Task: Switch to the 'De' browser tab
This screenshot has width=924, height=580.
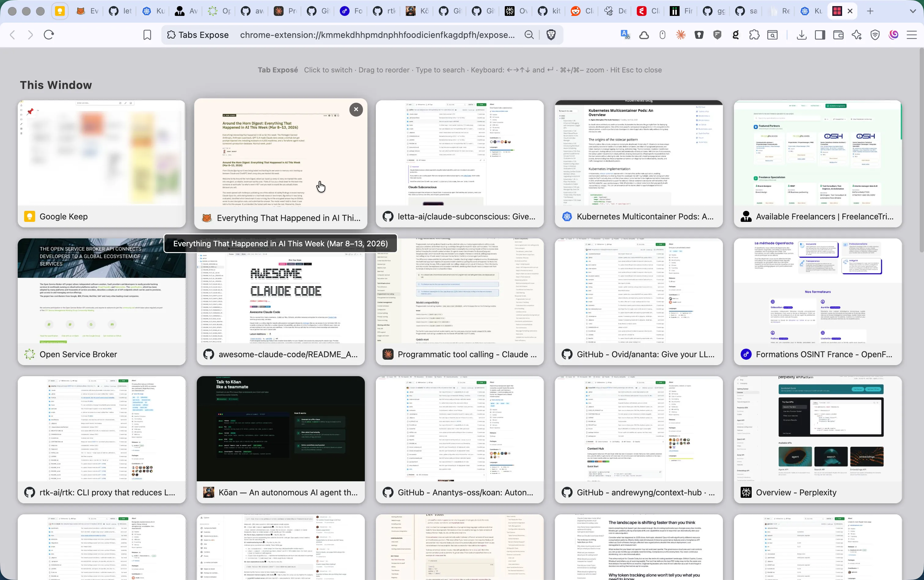Action: (x=616, y=11)
